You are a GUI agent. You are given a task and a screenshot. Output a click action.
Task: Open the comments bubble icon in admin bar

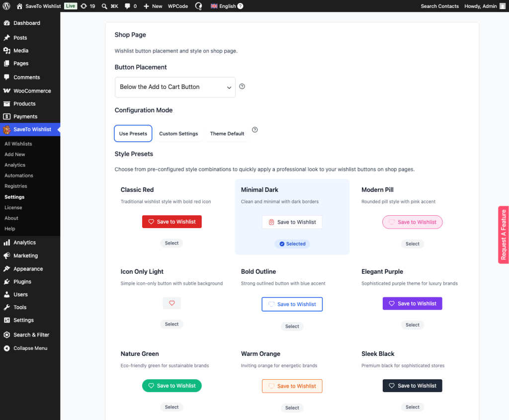click(128, 6)
